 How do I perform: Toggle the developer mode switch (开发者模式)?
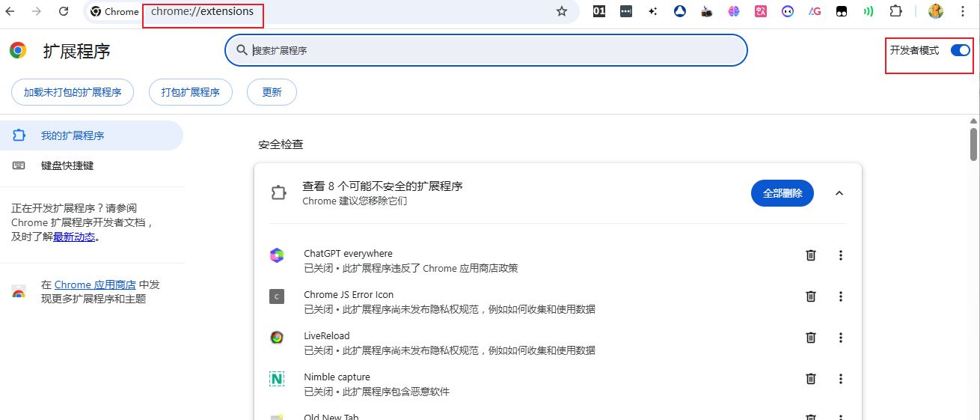[960, 50]
